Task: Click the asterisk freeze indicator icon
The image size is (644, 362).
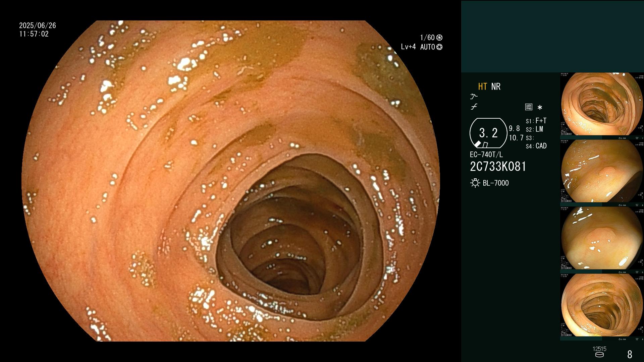Action: 540,108
